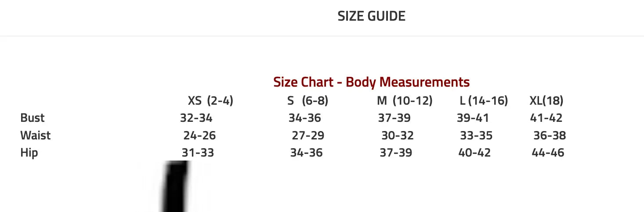Click the XL(18) column header

546,101
